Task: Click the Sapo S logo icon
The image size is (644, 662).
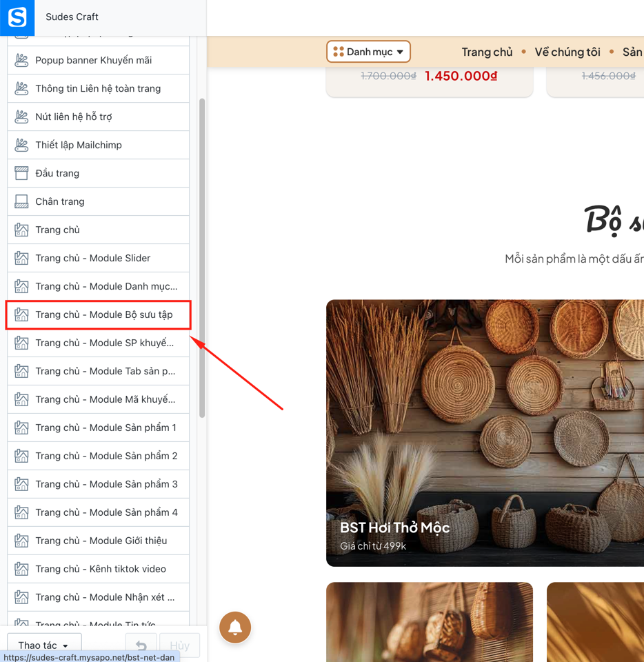Action: 17,17
